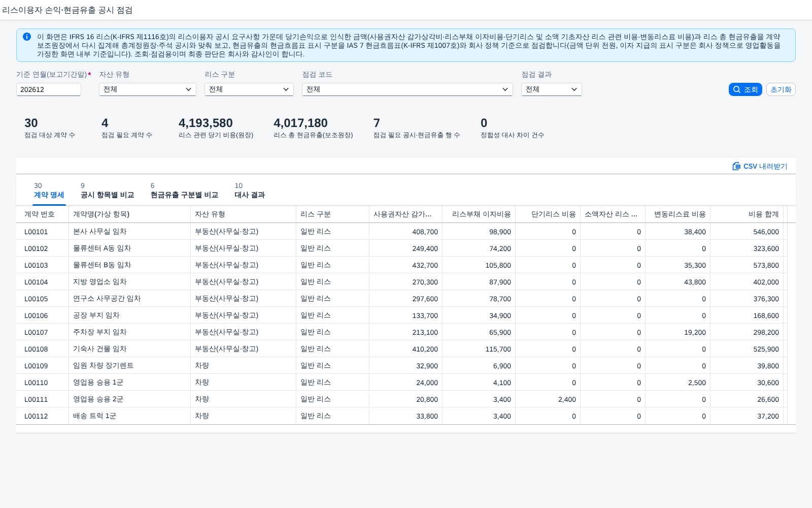This screenshot has width=812, height=508.
Task: Switch to the 계약 명세 tab
Action: (49, 190)
